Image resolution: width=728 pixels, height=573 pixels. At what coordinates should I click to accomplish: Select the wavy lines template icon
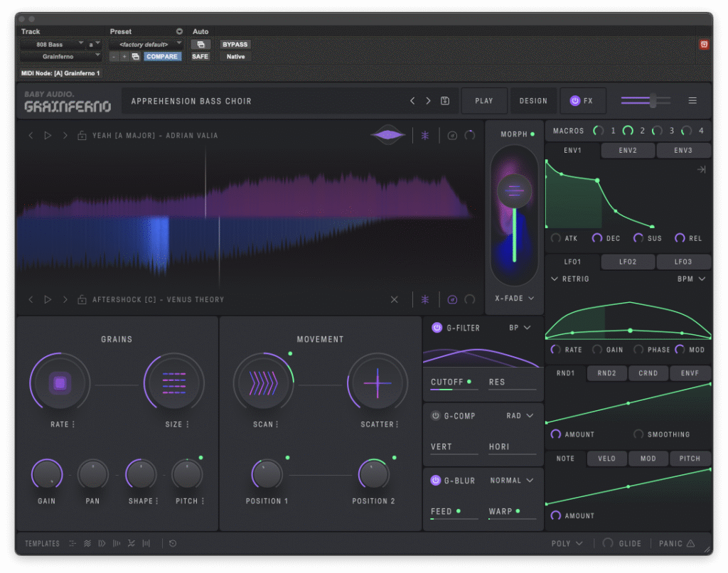(87, 543)
